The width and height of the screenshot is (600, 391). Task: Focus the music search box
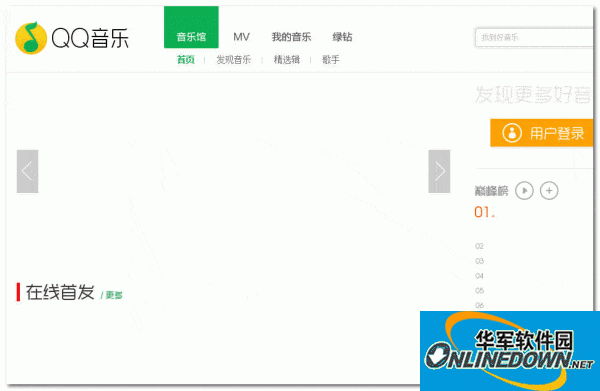point(534,37)
